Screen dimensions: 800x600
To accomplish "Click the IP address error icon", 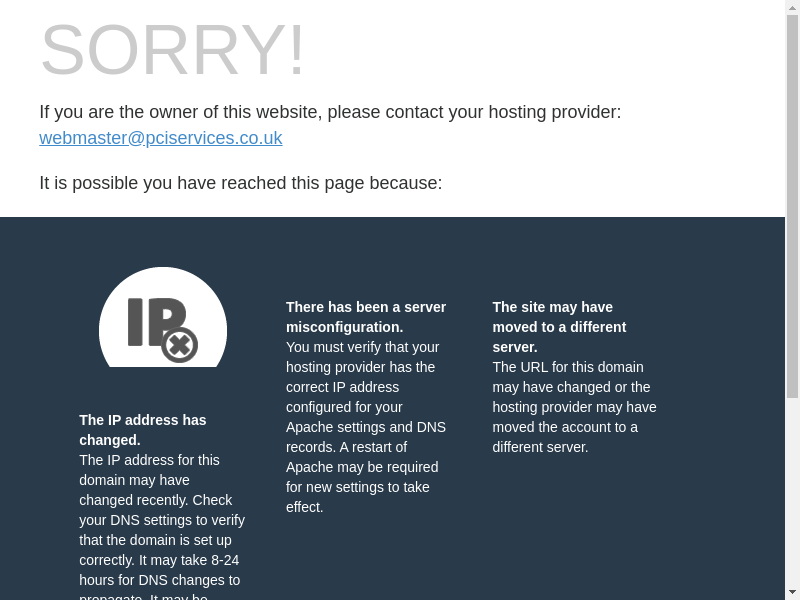I will point(163,316).
